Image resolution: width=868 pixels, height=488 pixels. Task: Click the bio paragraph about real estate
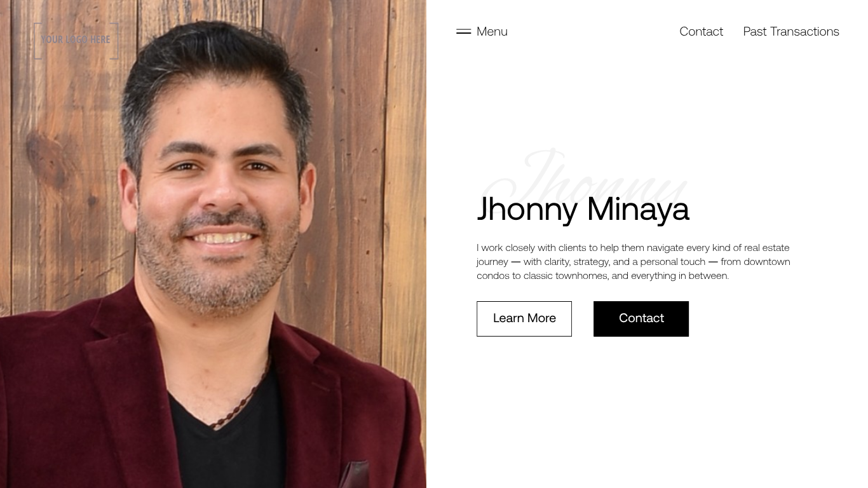point(634,262)
